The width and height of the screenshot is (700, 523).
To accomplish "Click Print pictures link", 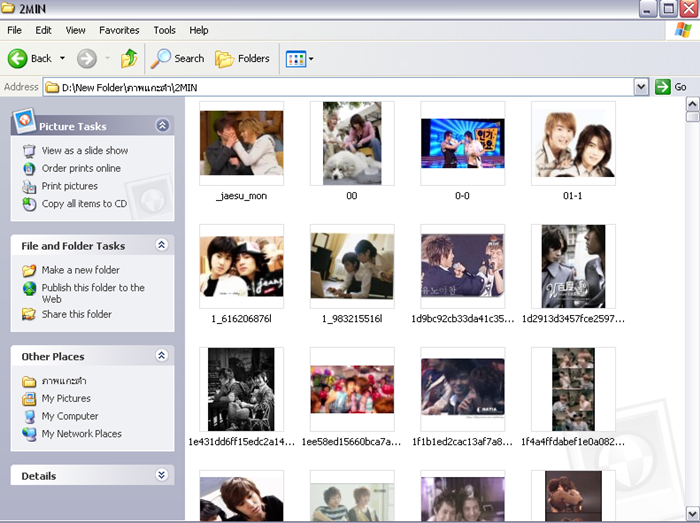I will coord(70,186).
